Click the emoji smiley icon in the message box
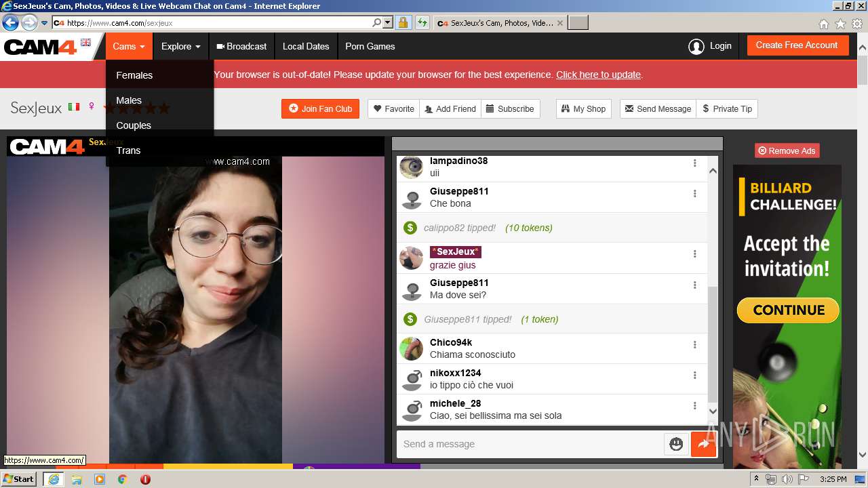 (x=676, y=444)
